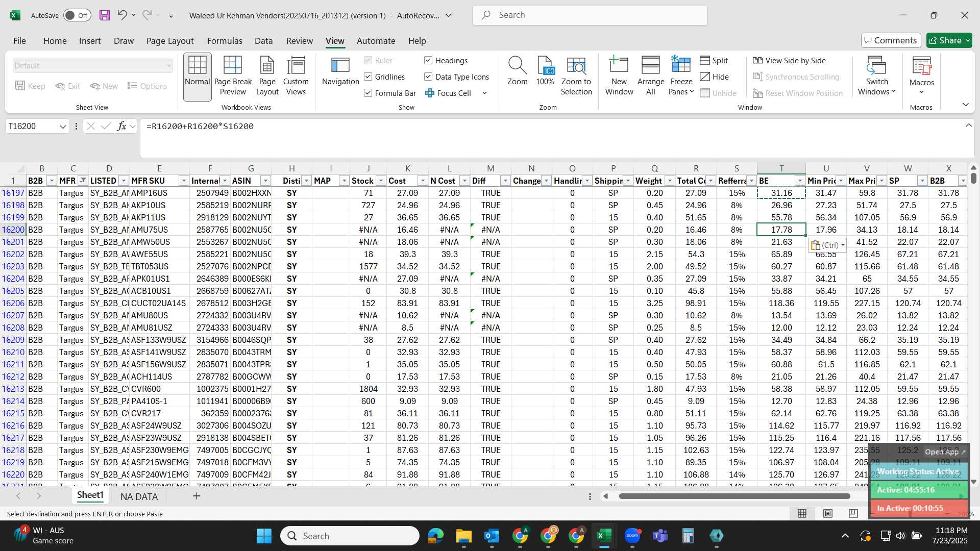Switch to Page Break status bar view
This screenshot has height=551, width=980.
(x=853, y=513)
